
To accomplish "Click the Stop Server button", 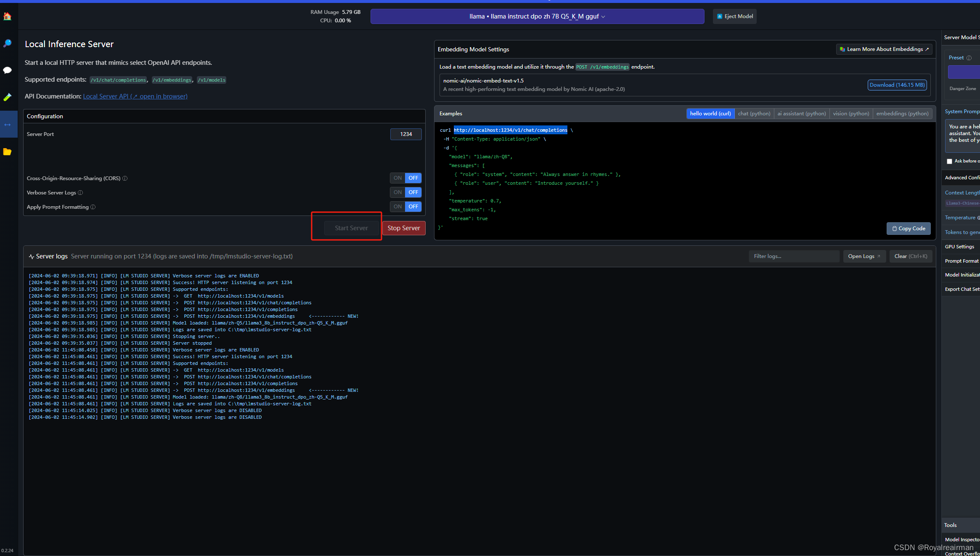I will point(404,227).
